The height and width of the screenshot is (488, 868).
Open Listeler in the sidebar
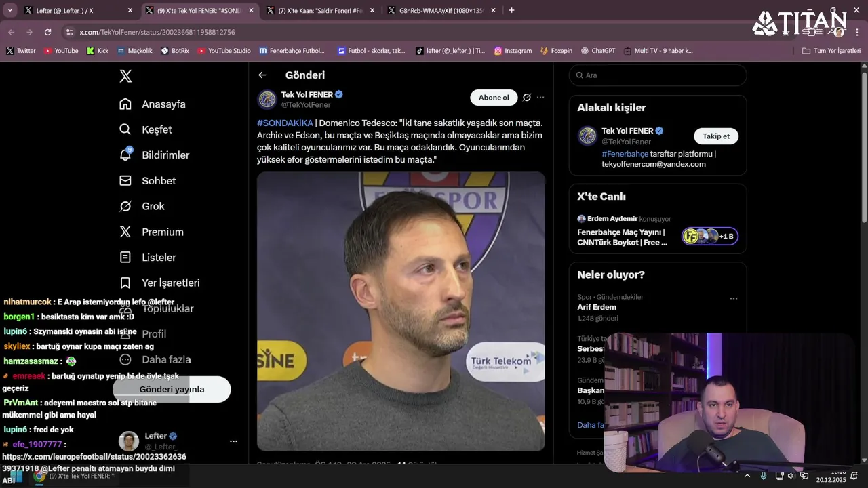[x=147, y=258]
